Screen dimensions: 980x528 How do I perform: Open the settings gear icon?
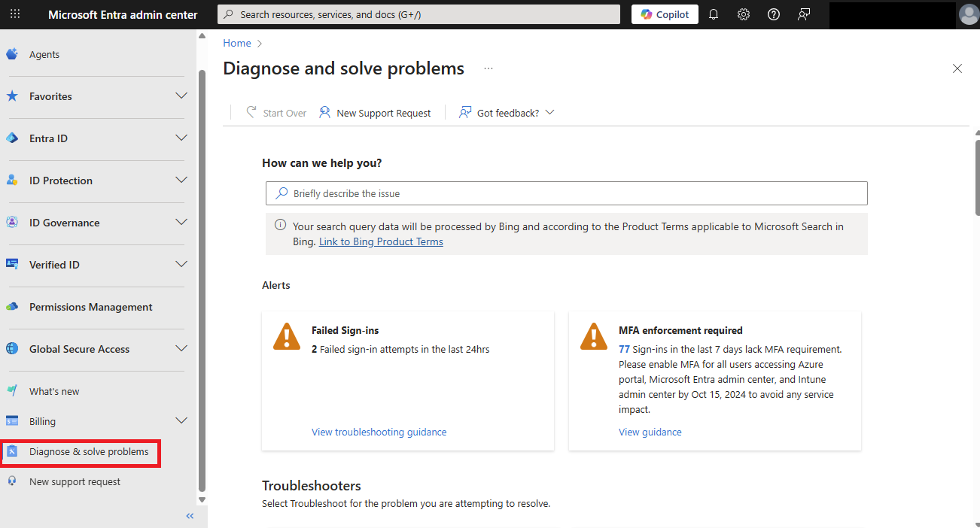point(744,14)
